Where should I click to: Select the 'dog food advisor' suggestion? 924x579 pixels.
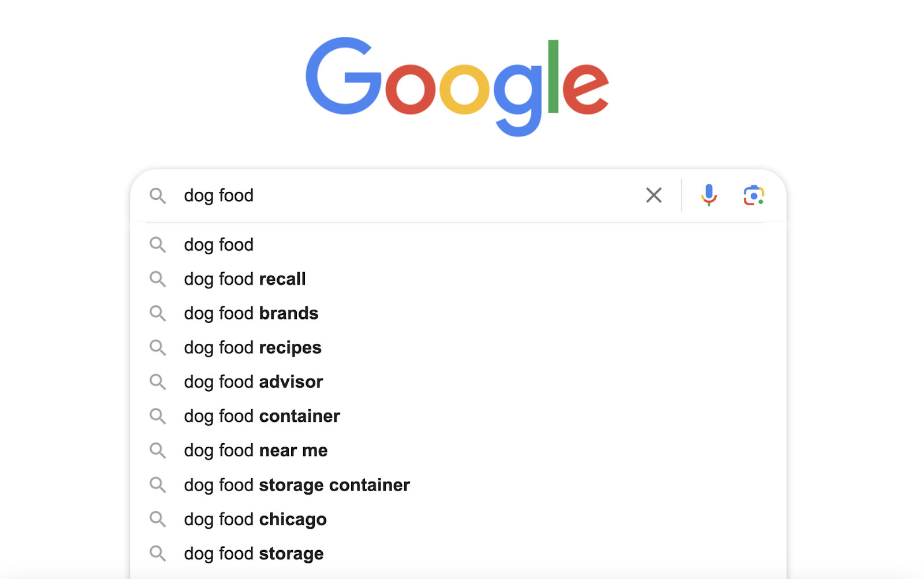coord(253,381)
